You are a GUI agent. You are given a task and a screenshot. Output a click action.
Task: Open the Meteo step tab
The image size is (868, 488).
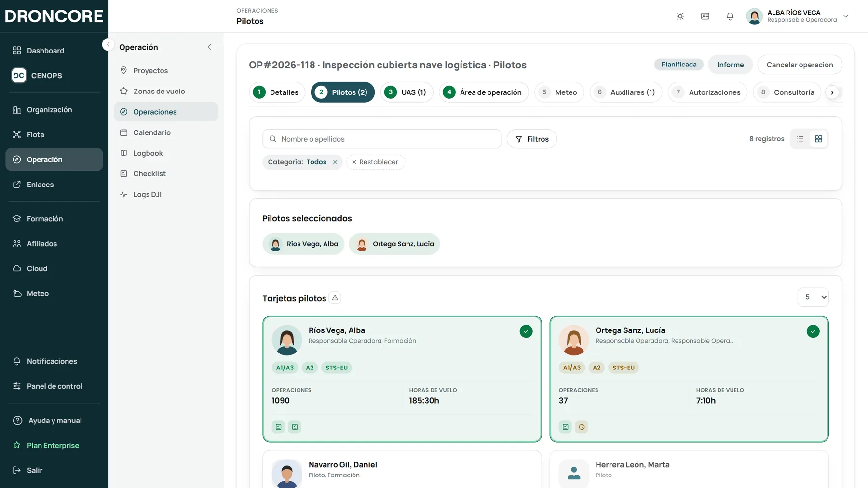point(559,92)
